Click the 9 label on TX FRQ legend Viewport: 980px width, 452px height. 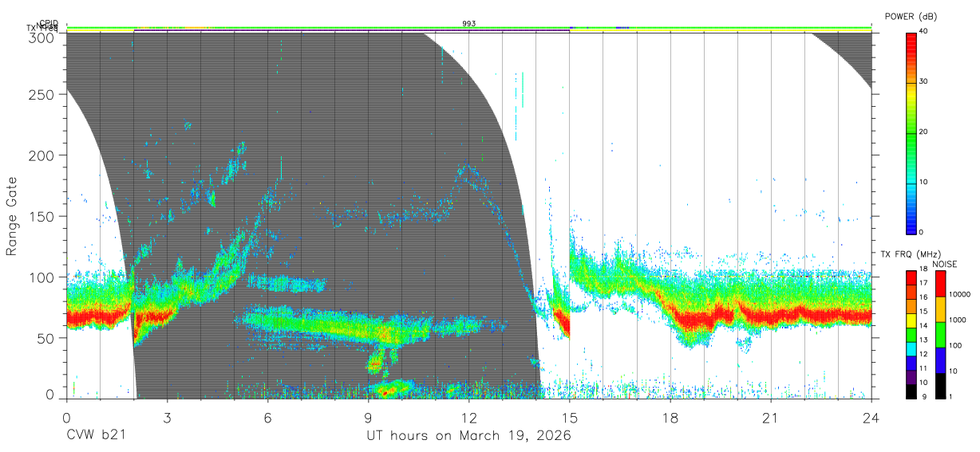pos(923,396)
